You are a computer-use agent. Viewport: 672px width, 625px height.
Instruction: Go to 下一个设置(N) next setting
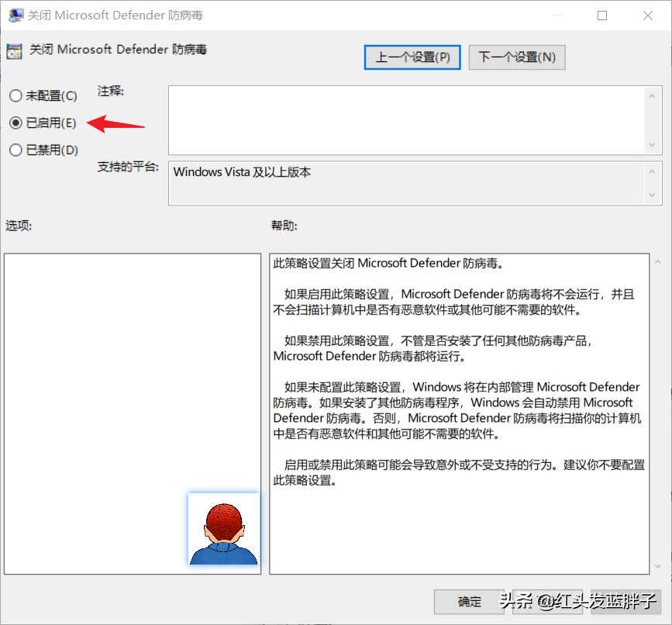pos(517,57)
